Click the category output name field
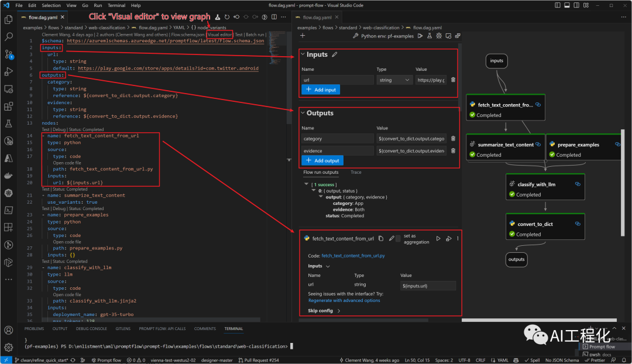The image size is (632, 364). pos(338,139)
